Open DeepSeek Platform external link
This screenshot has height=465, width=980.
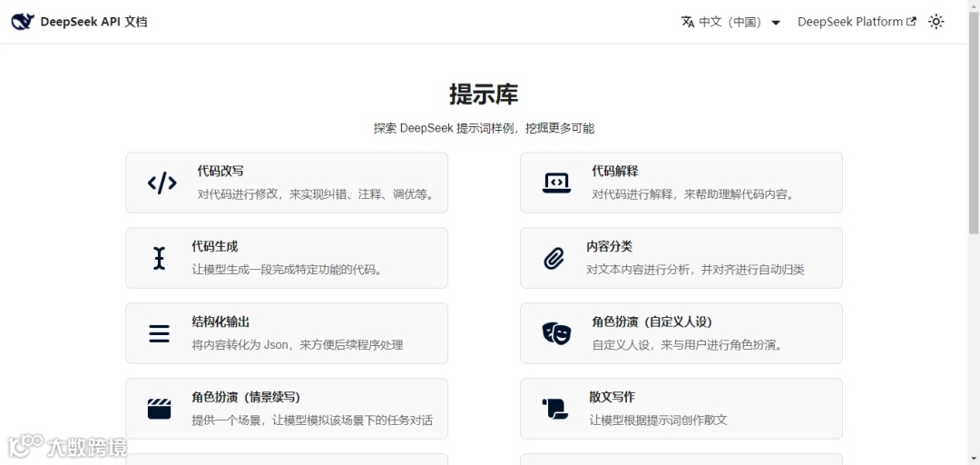(x=857, y=22)
